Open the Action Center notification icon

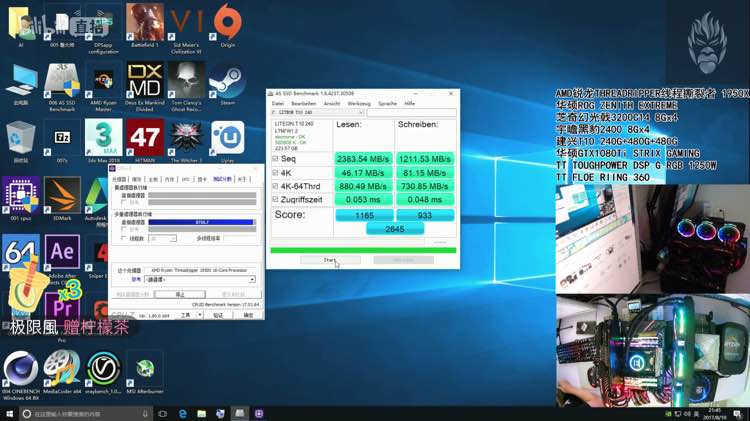737,414
